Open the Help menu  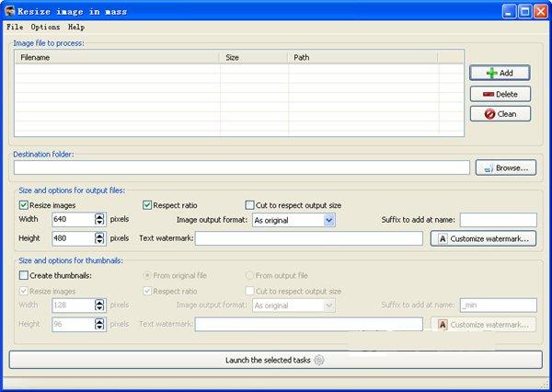[75, 28]
